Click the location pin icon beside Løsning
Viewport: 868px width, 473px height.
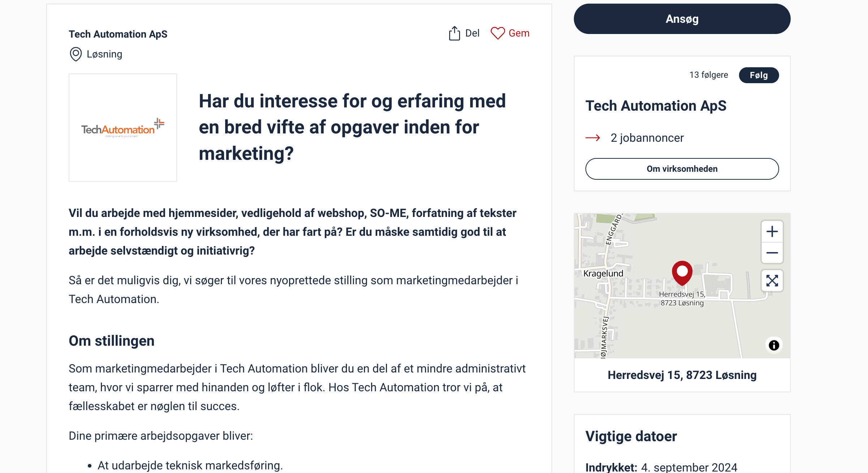(x=76, y=54)
